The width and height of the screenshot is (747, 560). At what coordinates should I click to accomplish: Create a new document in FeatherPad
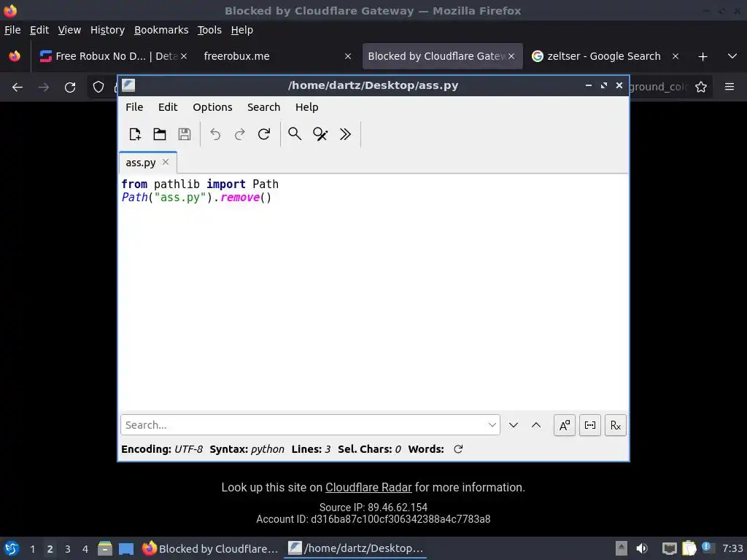[135, 134]
